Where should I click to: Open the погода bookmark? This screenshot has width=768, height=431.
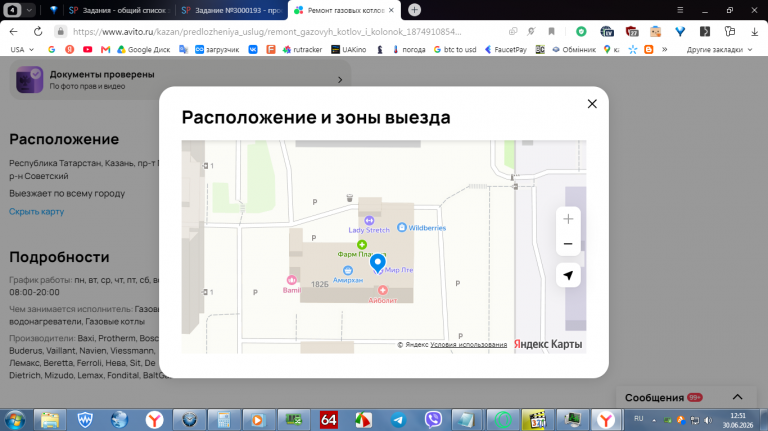point(408,49)
